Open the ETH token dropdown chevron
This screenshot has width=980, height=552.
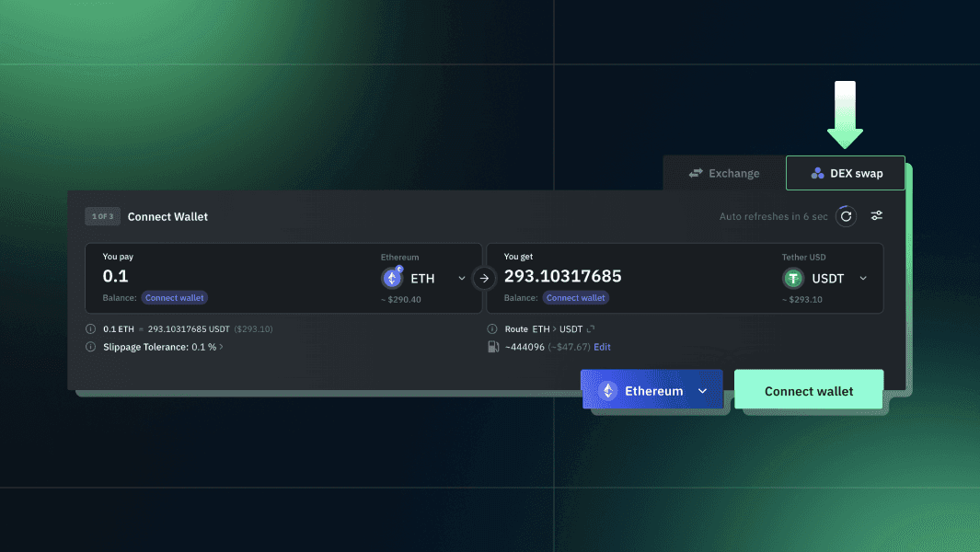462,278
